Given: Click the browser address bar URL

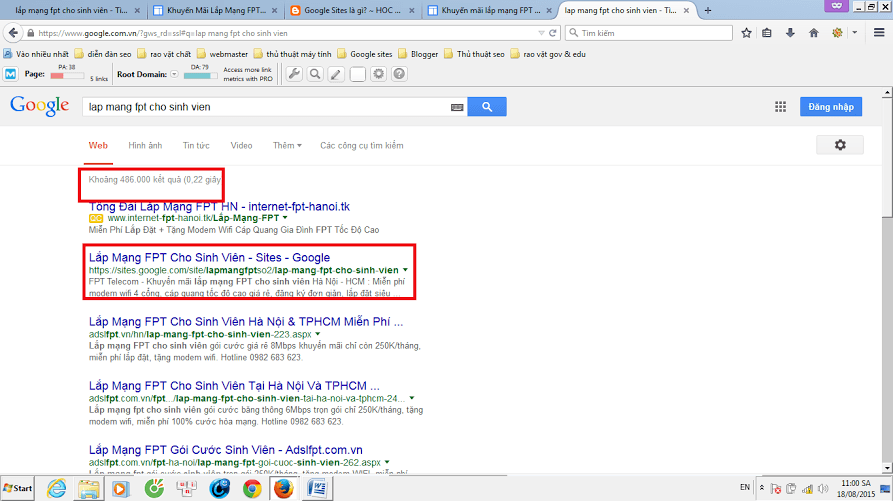Looking at the screenshot, I should (x=285, y=33).
